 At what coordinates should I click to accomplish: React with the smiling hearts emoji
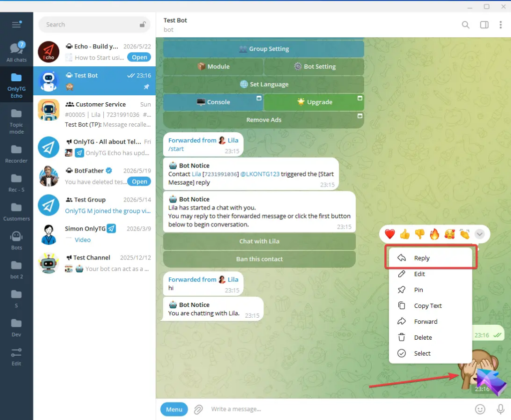click(450, 234)
